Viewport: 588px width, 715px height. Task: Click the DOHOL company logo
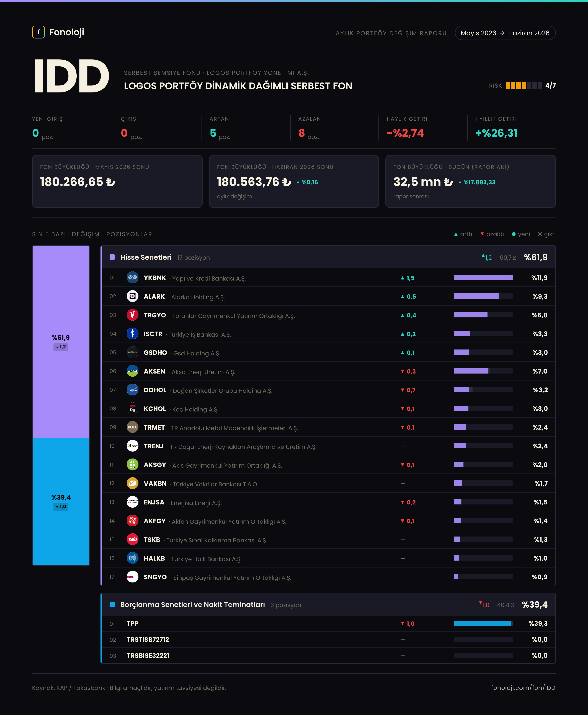pos(132,390)
